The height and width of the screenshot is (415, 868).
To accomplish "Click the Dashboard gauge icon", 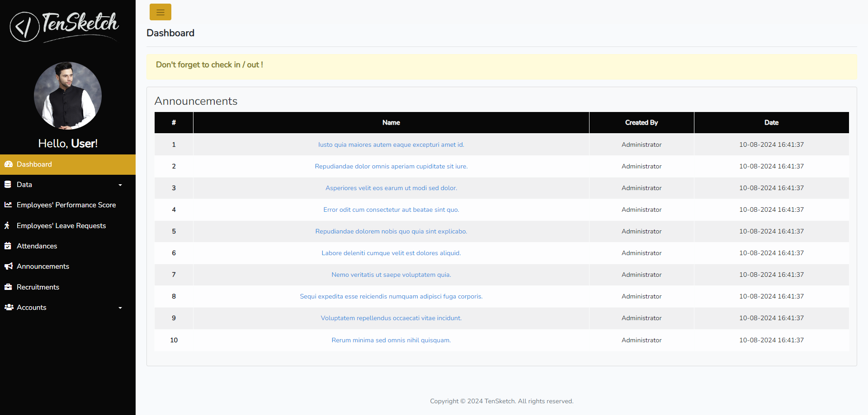I will (8, 164).
